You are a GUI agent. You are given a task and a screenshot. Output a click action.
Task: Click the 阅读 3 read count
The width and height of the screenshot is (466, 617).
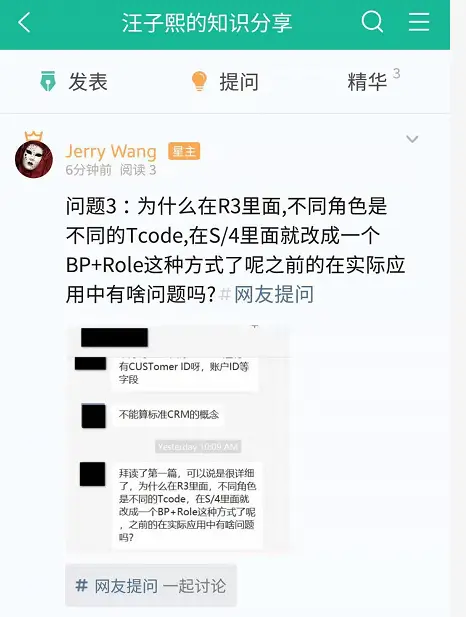click(138, 170)
